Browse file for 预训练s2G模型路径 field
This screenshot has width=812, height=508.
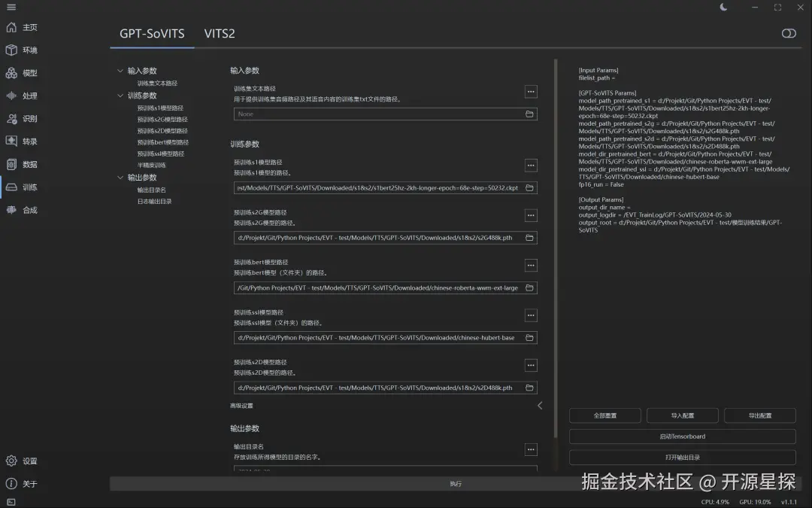529,238
